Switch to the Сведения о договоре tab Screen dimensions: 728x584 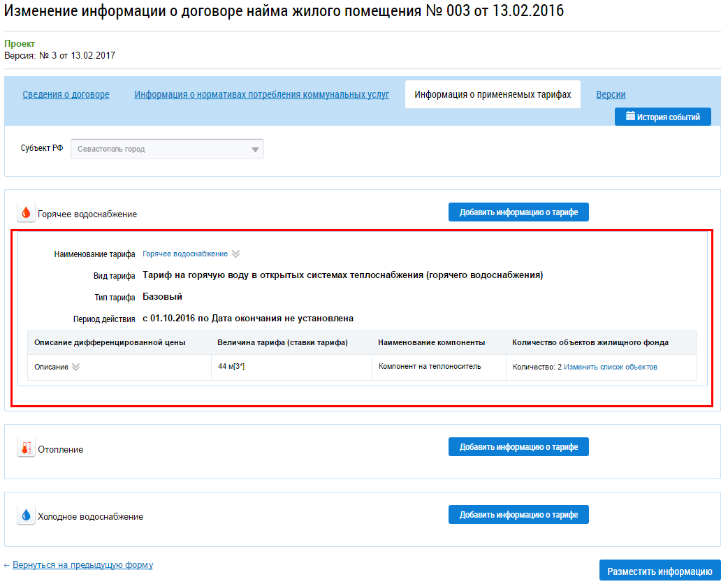[x=66, y=95]
